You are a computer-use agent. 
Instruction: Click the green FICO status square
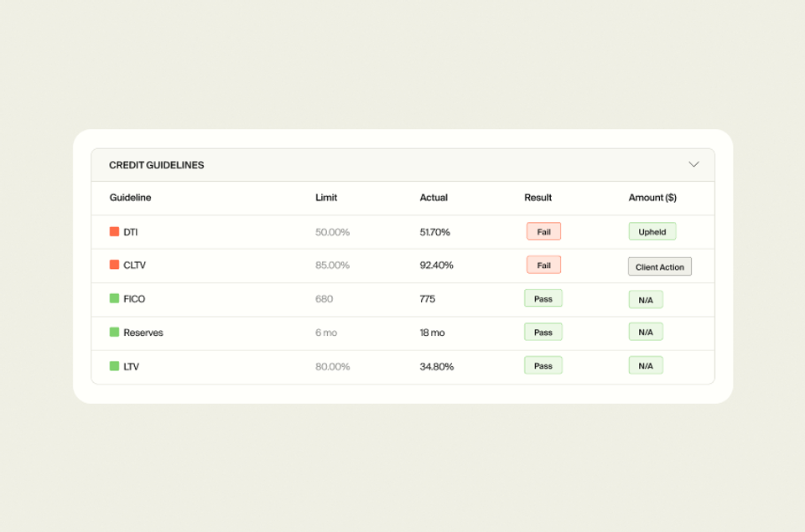click(x=115, y=298)
